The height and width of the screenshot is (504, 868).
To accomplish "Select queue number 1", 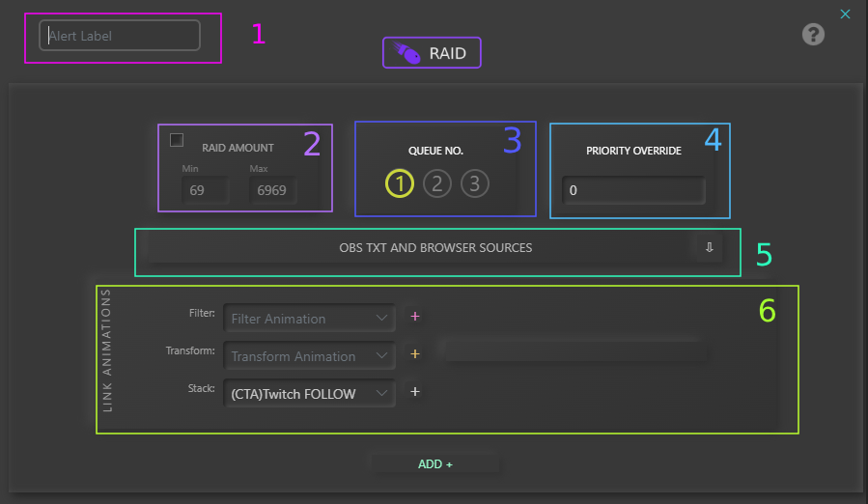I will tap(400, 182).
